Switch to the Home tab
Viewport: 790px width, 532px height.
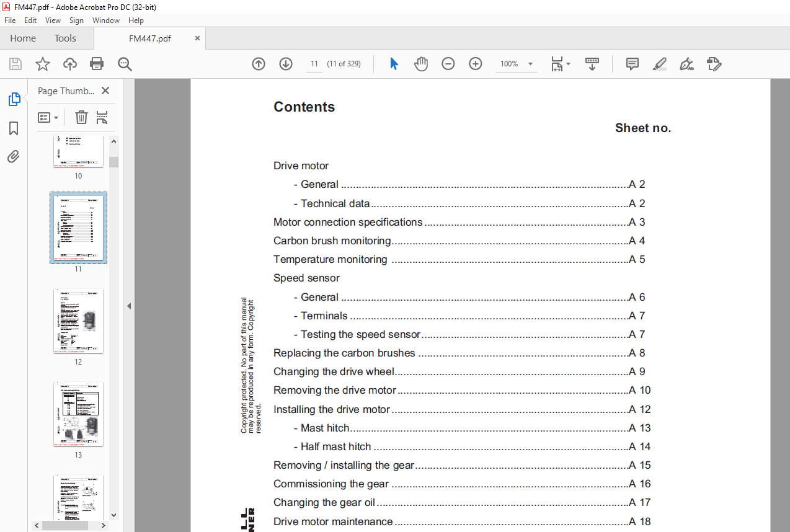[x=23, y=38]
